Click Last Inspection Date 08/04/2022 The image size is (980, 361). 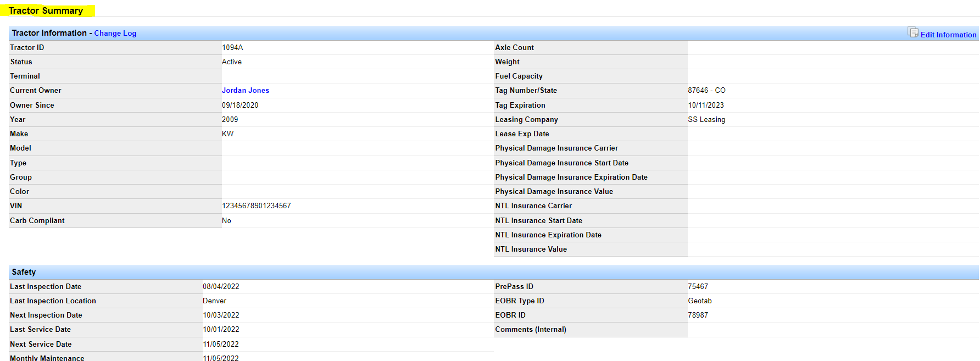[221, 287]
